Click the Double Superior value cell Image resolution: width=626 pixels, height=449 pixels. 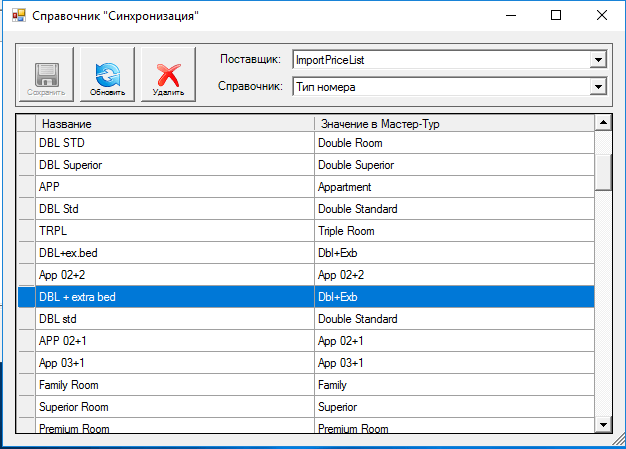point(454,165)
